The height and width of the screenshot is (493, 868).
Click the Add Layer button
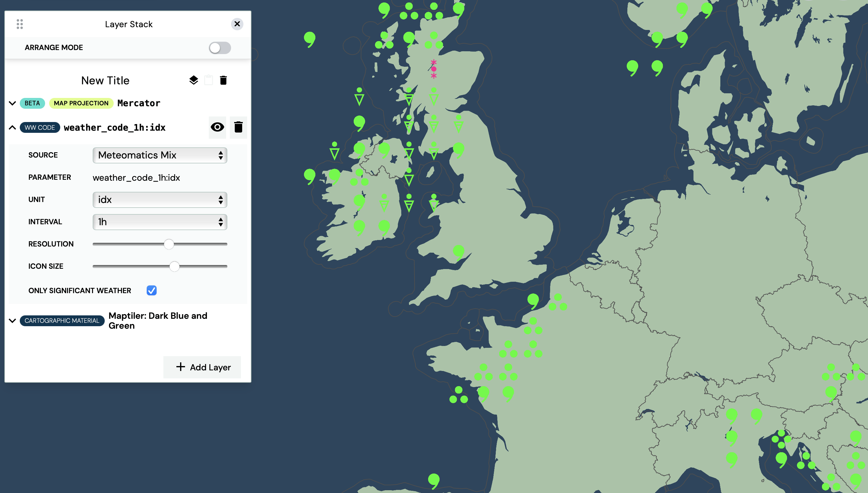point(202,367)
